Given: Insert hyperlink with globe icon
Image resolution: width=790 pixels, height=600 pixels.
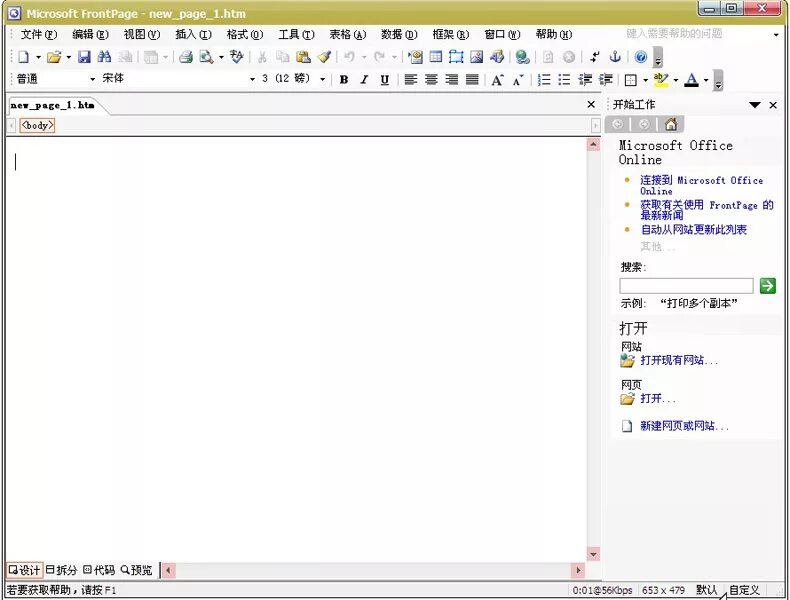Looking at the screenshot, I should click(x=522, y=57).
